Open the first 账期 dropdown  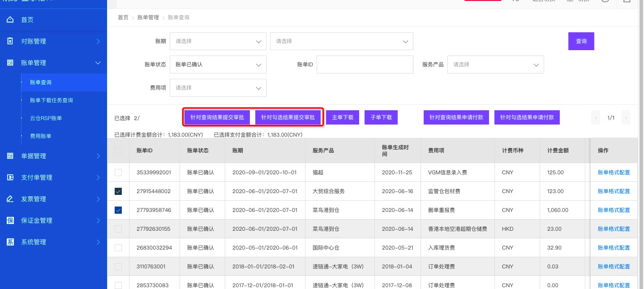pyautogui.click(x=218, y=41)
